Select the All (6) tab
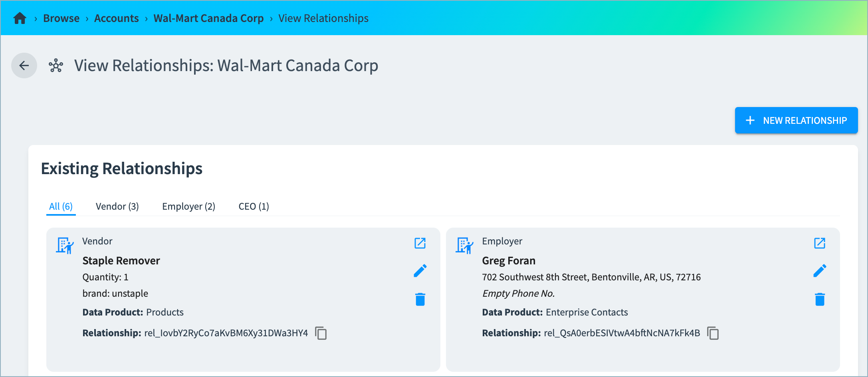 pyautogui.click(x=61, y=206)
